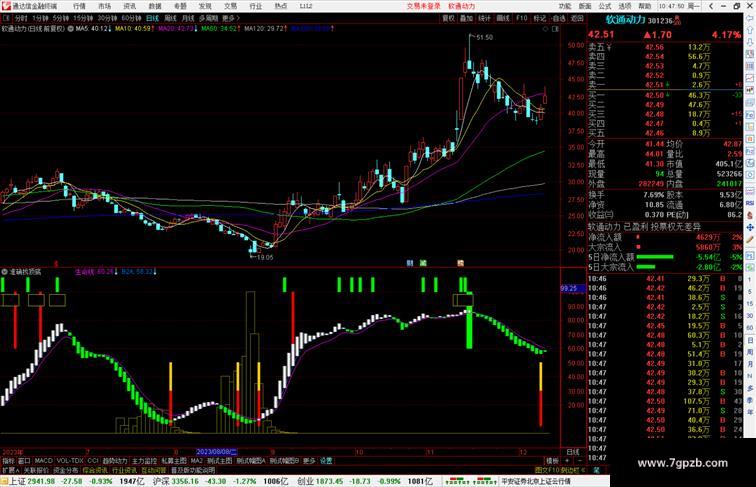Screen dimensions: 756x487
Task: Click the down arrow icon in right sidebar
Action: [x=750, y=41]
